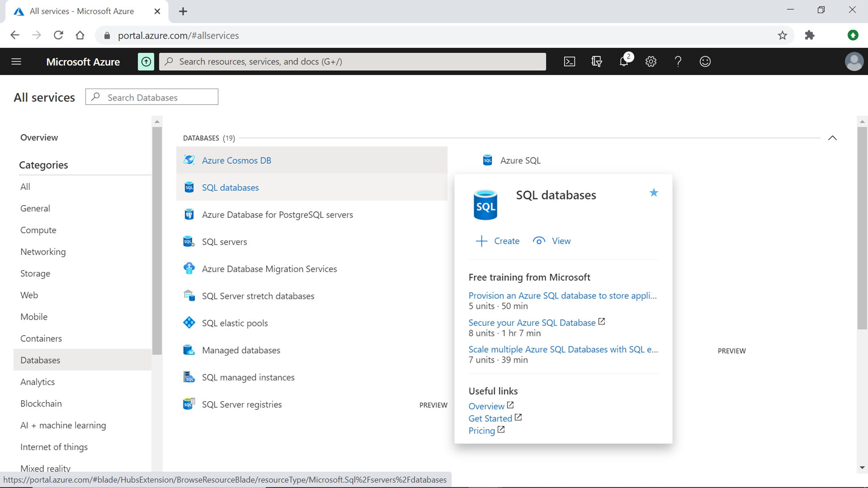Toggle the hamburger menu icon
The height and width of the screenshot is (488, 868).
click(x=16, y=61)
